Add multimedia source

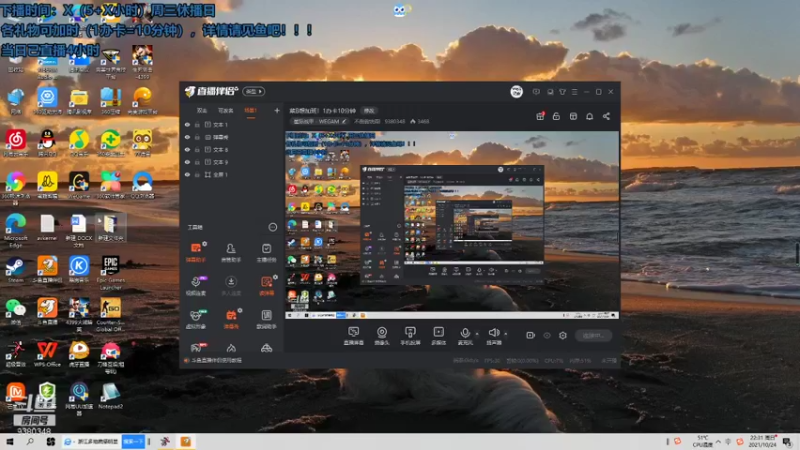tap(438, 336)
